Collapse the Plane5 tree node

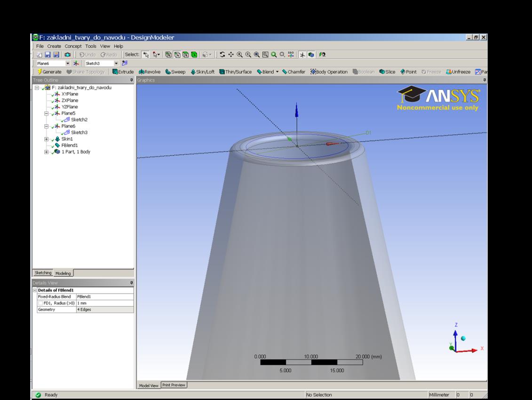click(47, 113)
